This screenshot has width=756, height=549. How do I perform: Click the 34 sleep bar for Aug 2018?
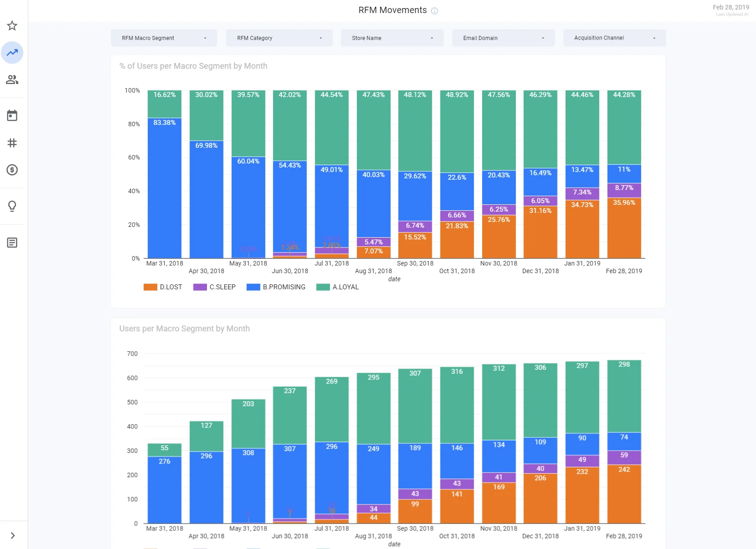tap(374, 509)
